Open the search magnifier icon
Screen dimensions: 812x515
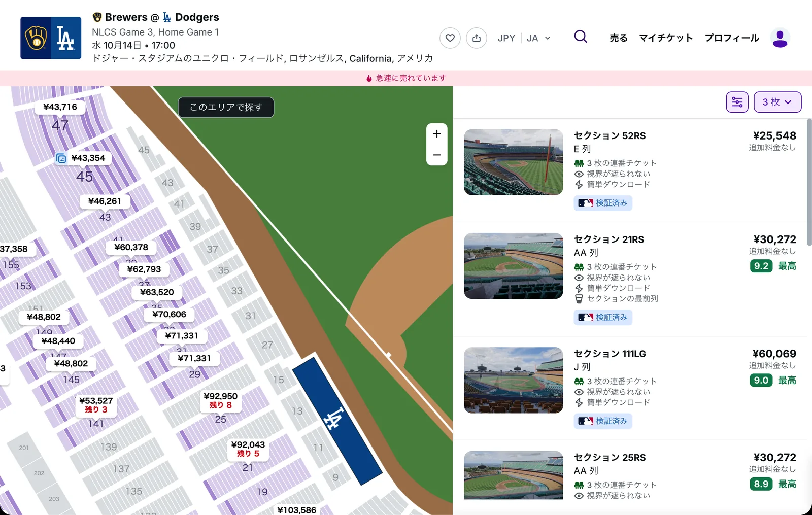581,37
